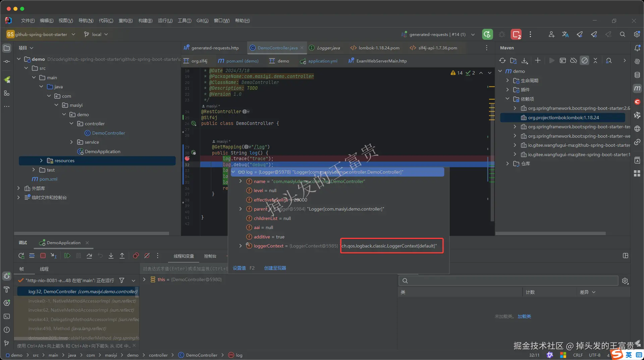Image resolution: width=644 pixels, height=360 pixels.
Task: Open the Problems tool window icon
Action: (x=7, y=330)
